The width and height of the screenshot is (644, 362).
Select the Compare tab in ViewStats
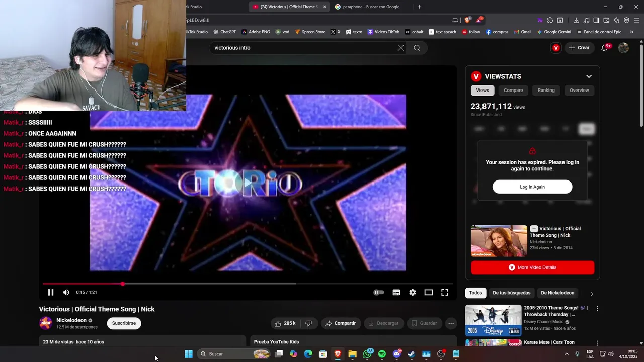[x=513, y=90]
